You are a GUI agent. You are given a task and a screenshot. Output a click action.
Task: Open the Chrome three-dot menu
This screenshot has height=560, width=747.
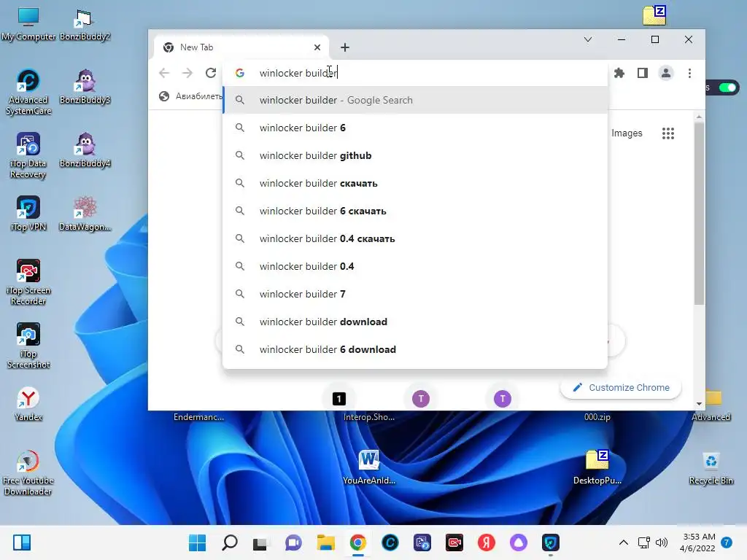689,73
